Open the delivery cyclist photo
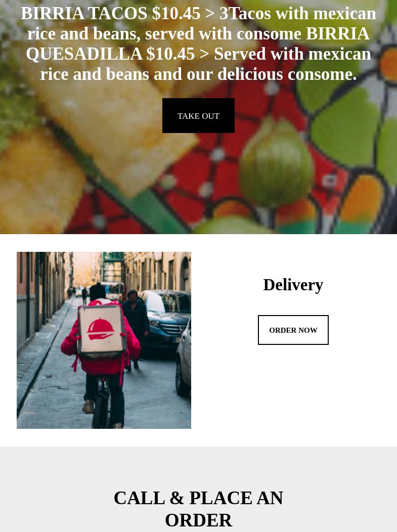This screenshot has width=397, height=532. point(104,340)
